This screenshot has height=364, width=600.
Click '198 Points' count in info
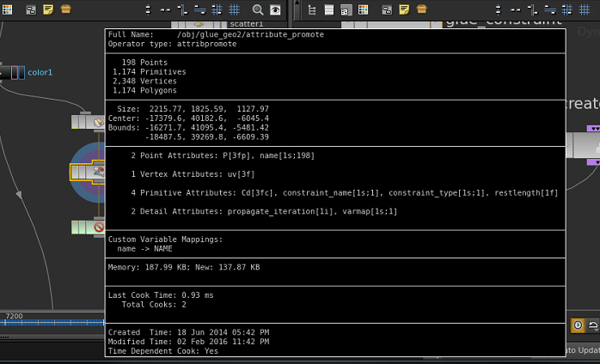tap(144, 63)
